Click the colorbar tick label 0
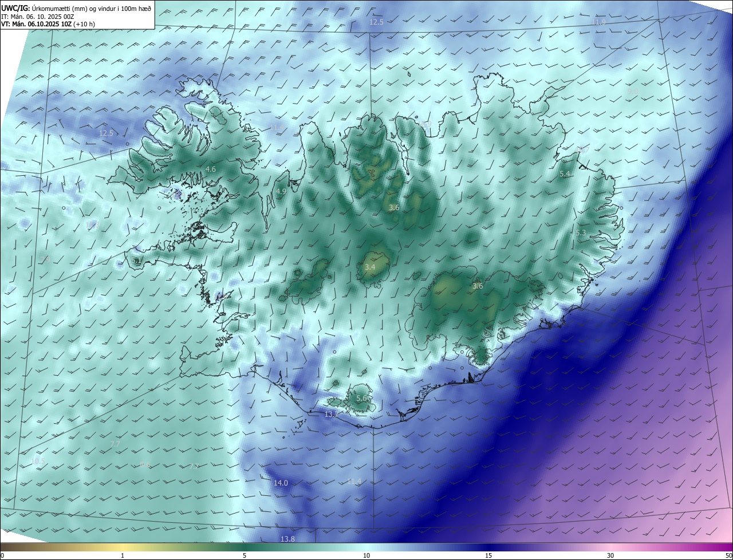Image resolution: width=733 pixels, height=560 pixels. click(x=2, y=555)
